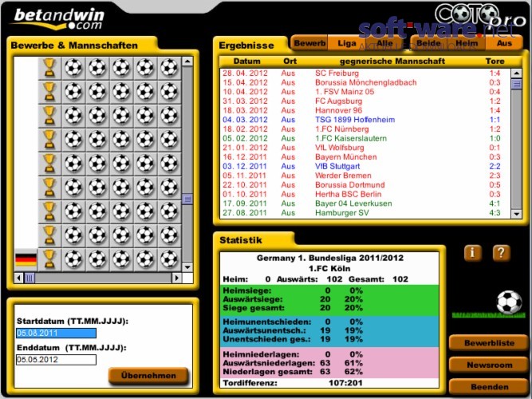Select the VfL Wolfsburg result row

[x=365, y=148]
